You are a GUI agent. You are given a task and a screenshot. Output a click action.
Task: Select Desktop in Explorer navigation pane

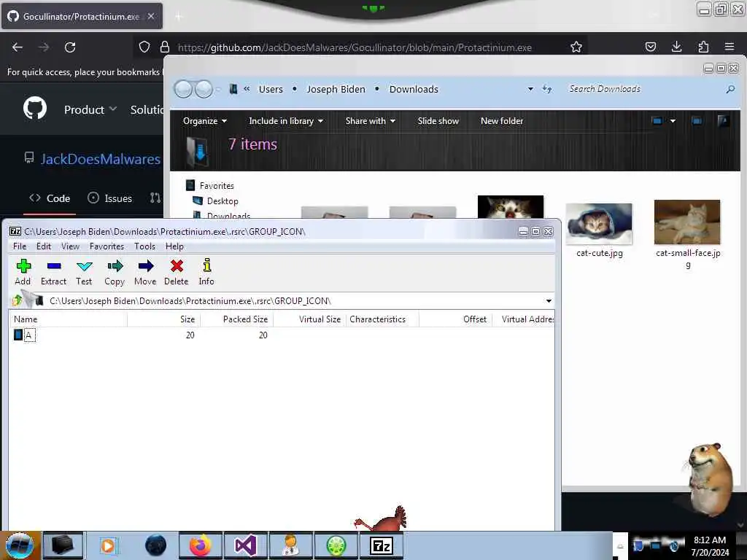pos(222,201)
